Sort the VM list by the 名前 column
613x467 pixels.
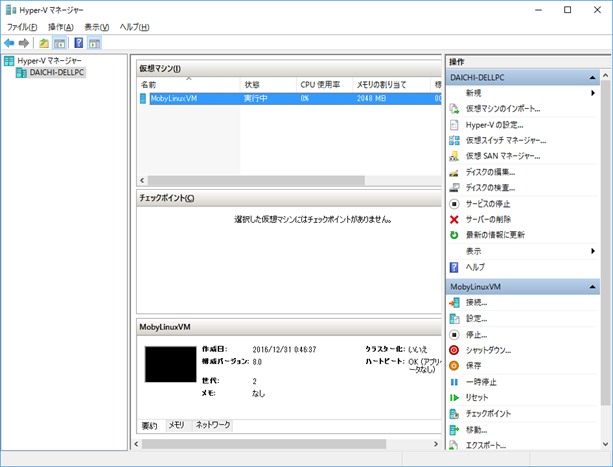188,84
